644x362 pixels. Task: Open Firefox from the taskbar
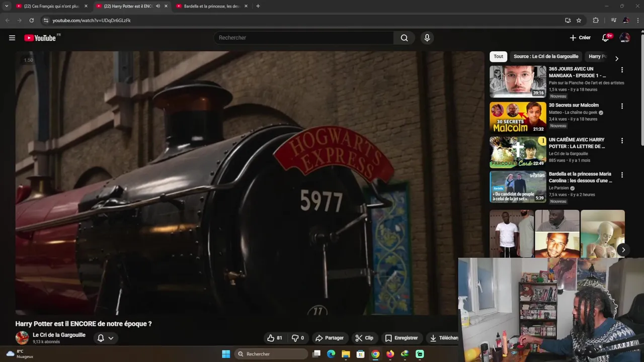390,354
